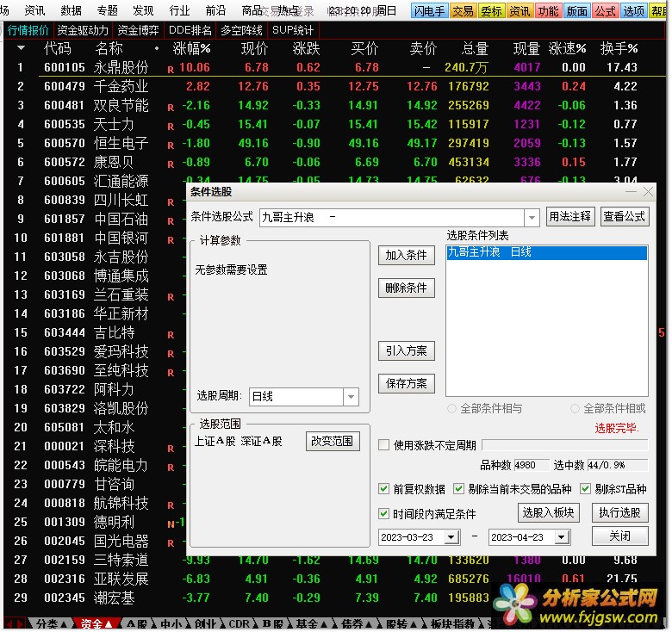Close the 条件选股 dialog with X
The width and height of the screenshot is (672, 632).
648,192
